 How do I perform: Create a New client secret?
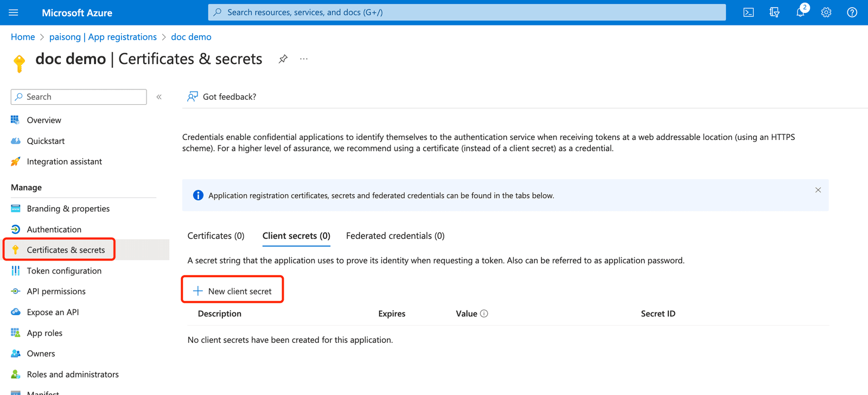[232, 291]
